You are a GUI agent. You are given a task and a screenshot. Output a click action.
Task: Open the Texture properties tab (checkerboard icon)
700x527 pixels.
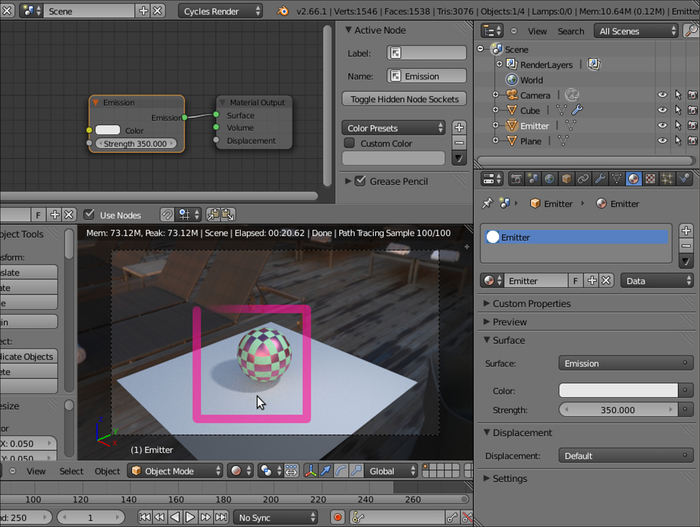click(x=650, y=179)
